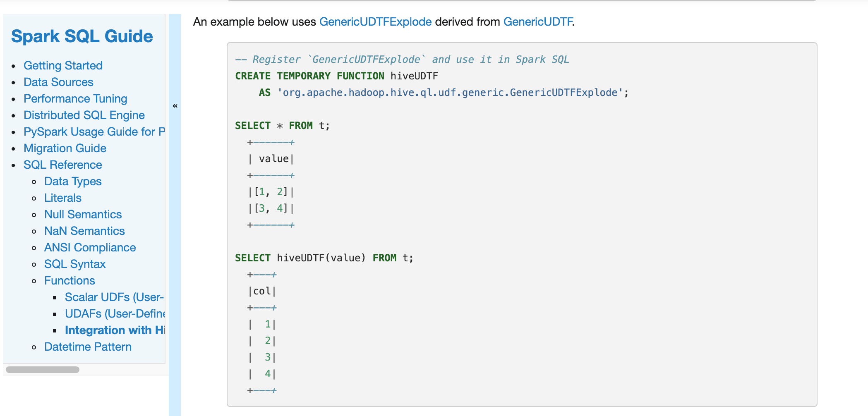The image size is (868, 416).
Task: Click the GenericUDTFExplode class string in code
Action: 450,93
